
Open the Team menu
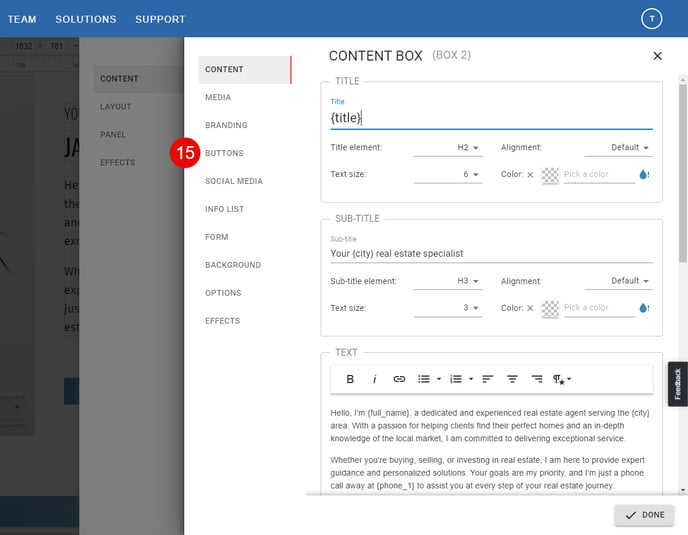22,19
